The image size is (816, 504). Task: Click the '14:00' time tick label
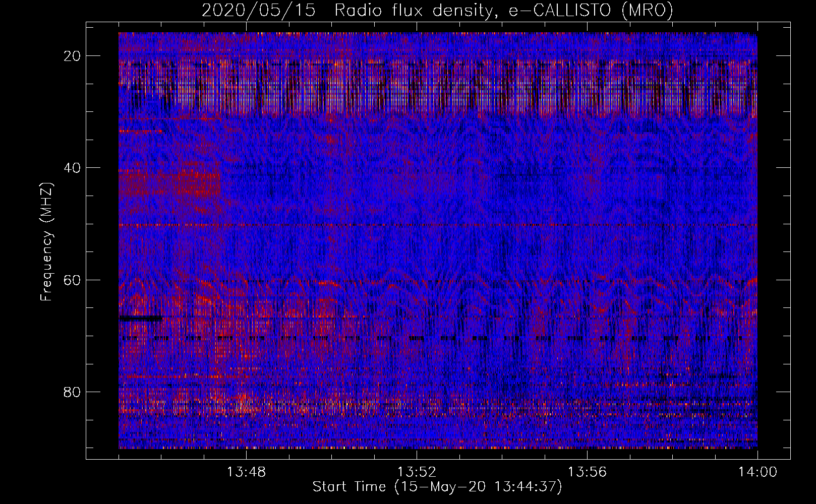(x=757, y=472)
